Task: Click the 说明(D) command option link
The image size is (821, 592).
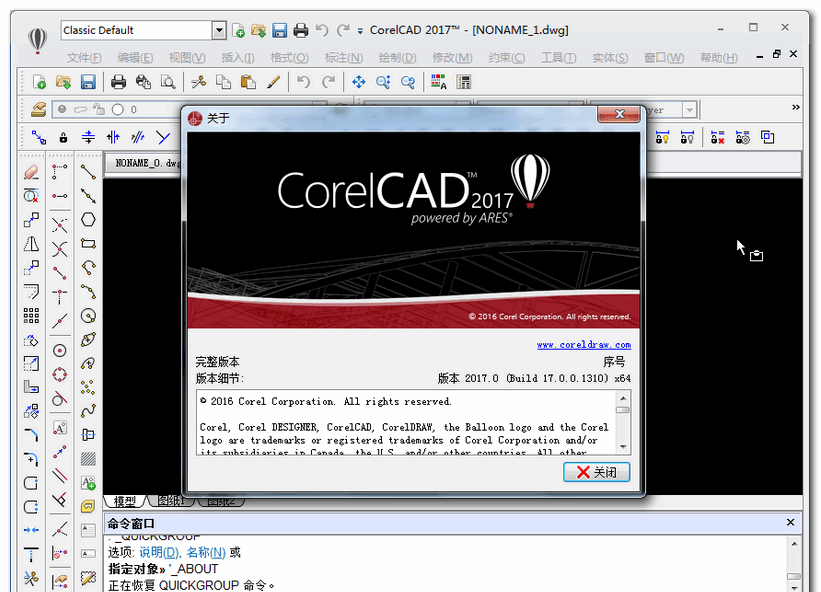Action: pos(159,552)
